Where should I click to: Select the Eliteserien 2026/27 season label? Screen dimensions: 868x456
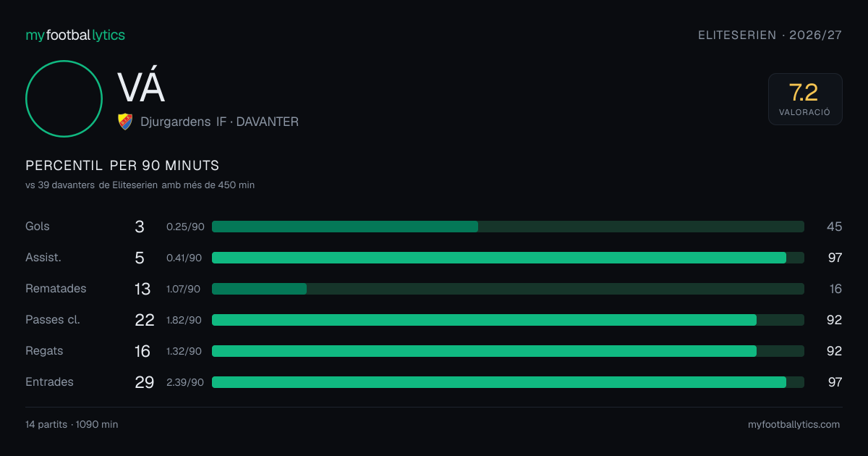tap(770, 35)
